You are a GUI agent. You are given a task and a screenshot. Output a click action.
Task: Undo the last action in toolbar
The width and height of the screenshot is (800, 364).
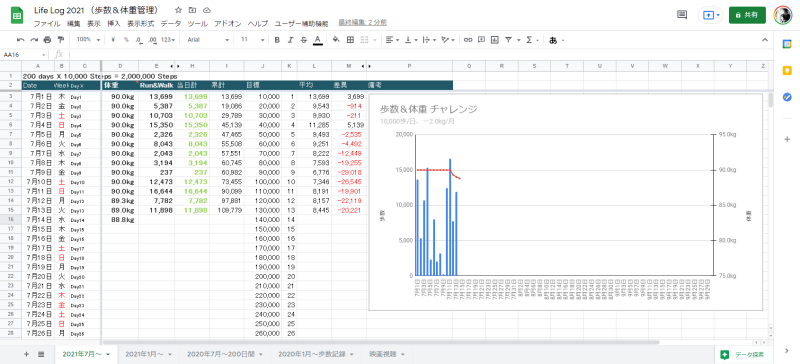20,40
